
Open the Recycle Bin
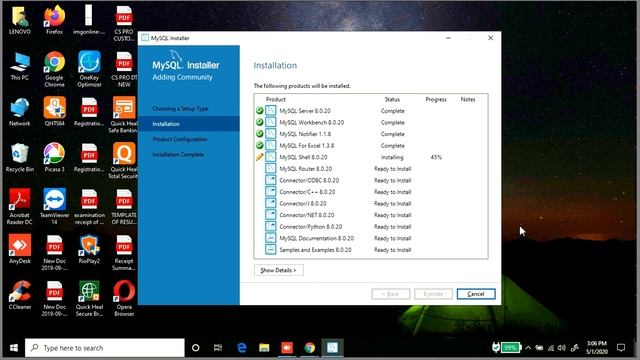20,158
